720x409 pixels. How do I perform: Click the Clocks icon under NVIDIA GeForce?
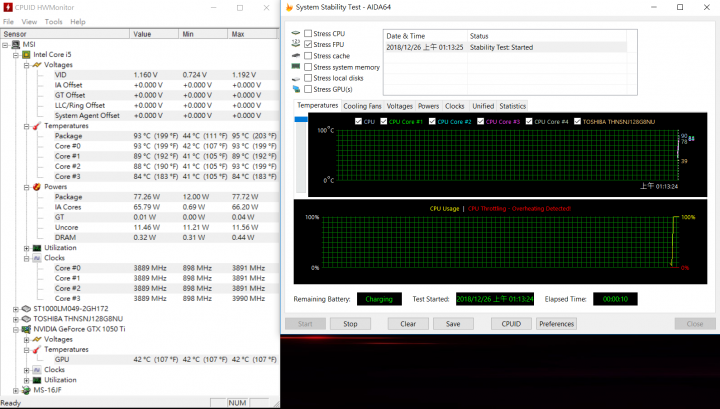click(37, 370)
